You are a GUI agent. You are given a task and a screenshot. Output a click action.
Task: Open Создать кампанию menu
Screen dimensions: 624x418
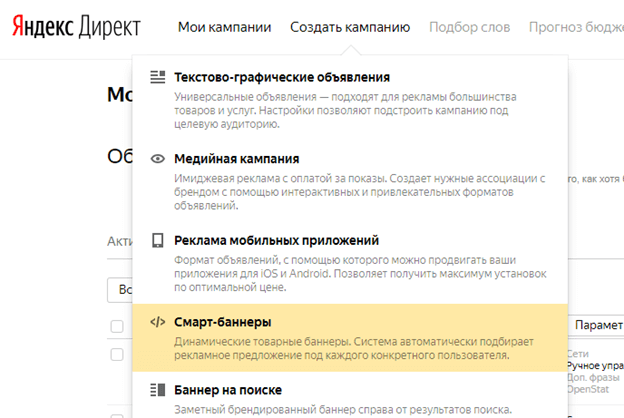[x=350, y=27]
